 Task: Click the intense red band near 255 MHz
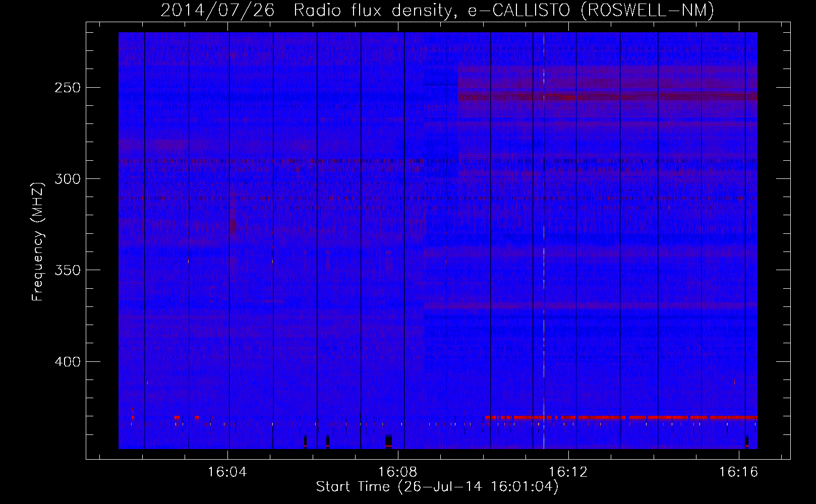(608, 97)
